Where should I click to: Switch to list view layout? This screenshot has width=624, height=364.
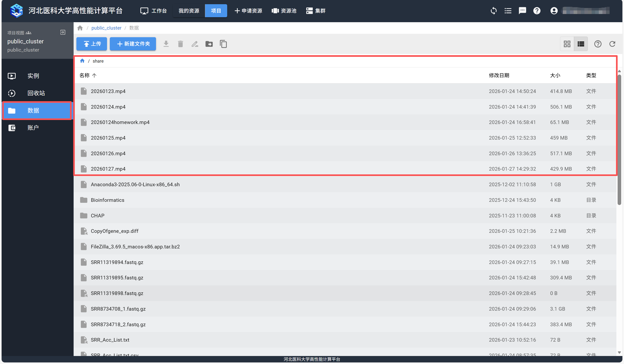click(x=581, y=44)
